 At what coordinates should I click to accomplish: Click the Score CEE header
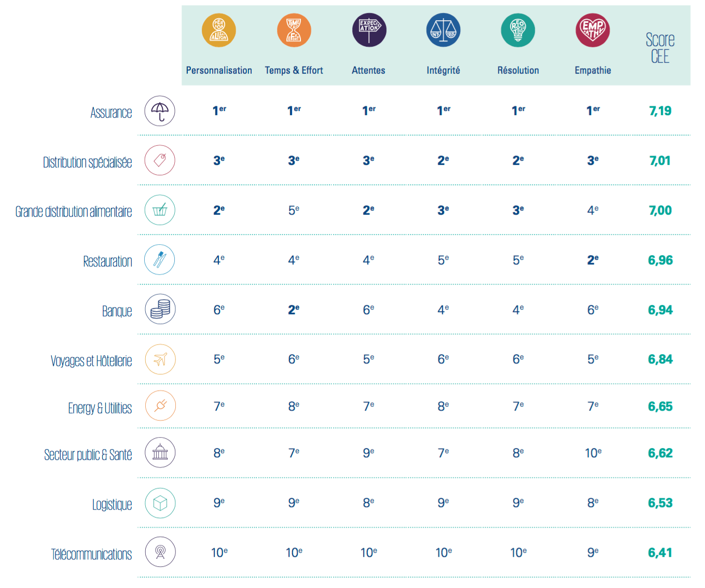[x=660, y=48]
